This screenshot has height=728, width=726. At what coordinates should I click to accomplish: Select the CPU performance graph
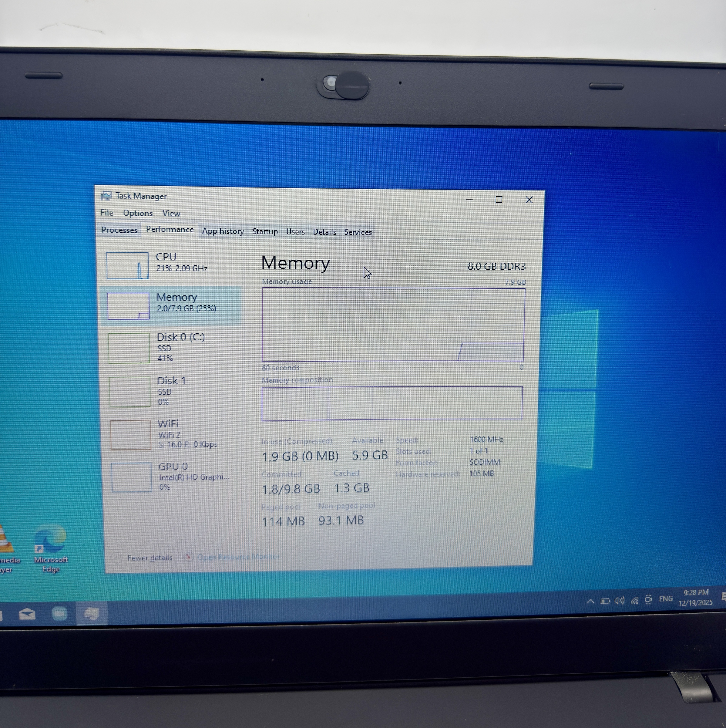(x=127, y=266)
